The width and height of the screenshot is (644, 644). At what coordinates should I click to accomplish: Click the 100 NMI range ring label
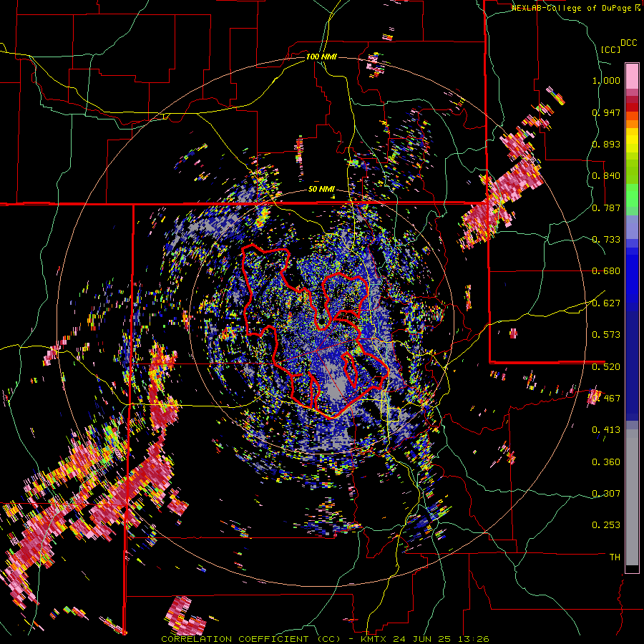(x=321, y=57)
